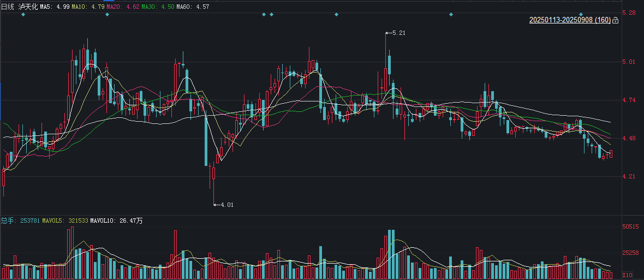The image size is (644, 280).
Task: Open the 日线 period selector
Action: pos(8,6)
